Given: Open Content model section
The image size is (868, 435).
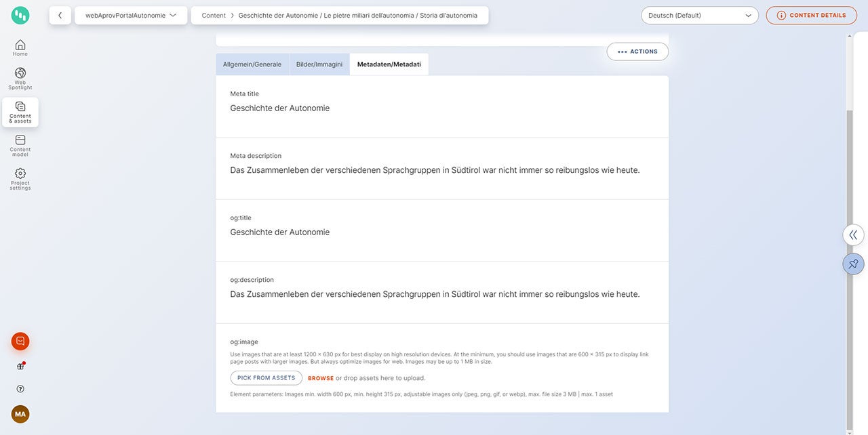Looking at the screenshot, I should pyautogui.click(x=20, y=145).
